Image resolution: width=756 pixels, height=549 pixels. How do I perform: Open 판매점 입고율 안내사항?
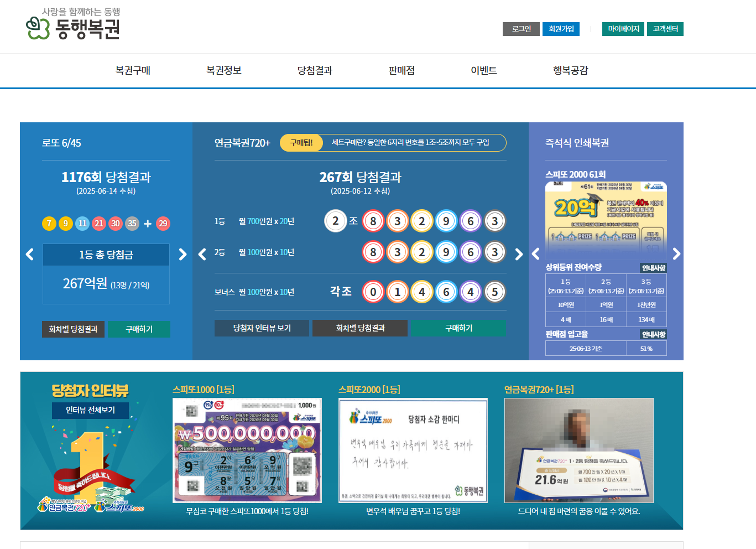[x=654, y=334]
